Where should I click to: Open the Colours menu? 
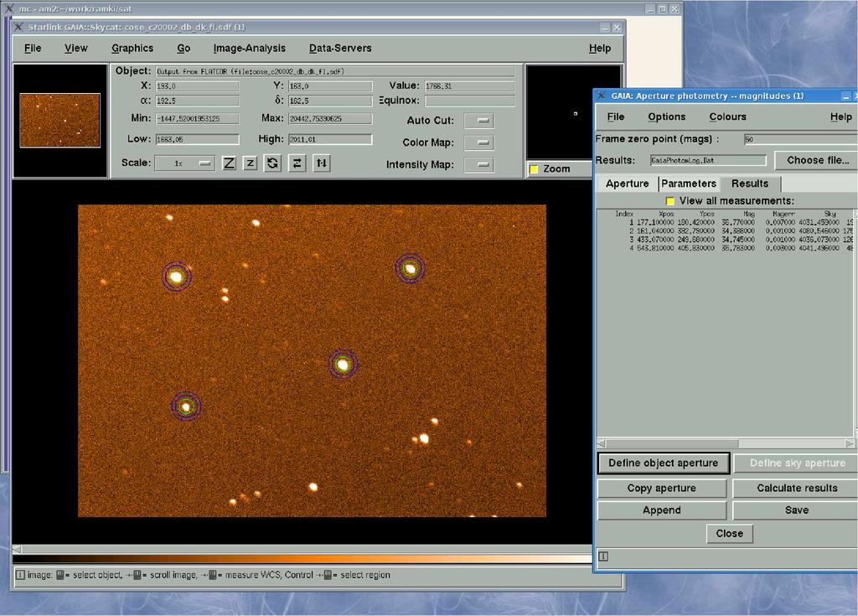728,116
